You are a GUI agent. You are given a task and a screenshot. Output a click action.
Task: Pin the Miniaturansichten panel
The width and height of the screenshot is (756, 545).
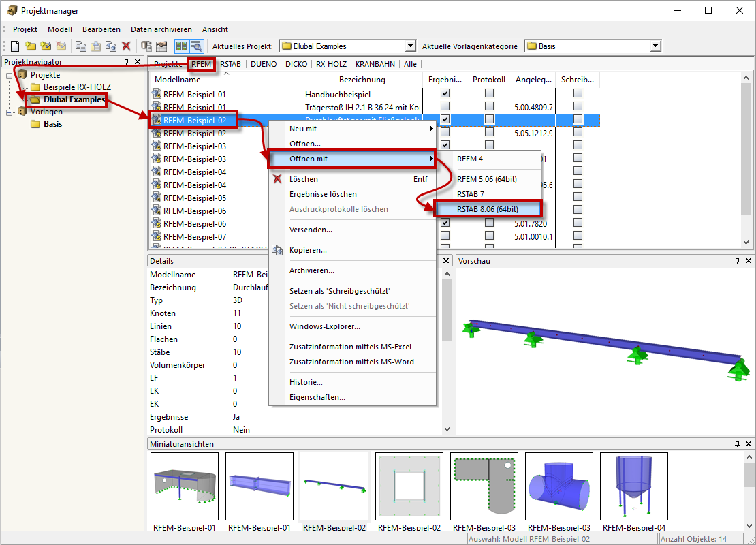pyautogui.click(x=737, y=443)
